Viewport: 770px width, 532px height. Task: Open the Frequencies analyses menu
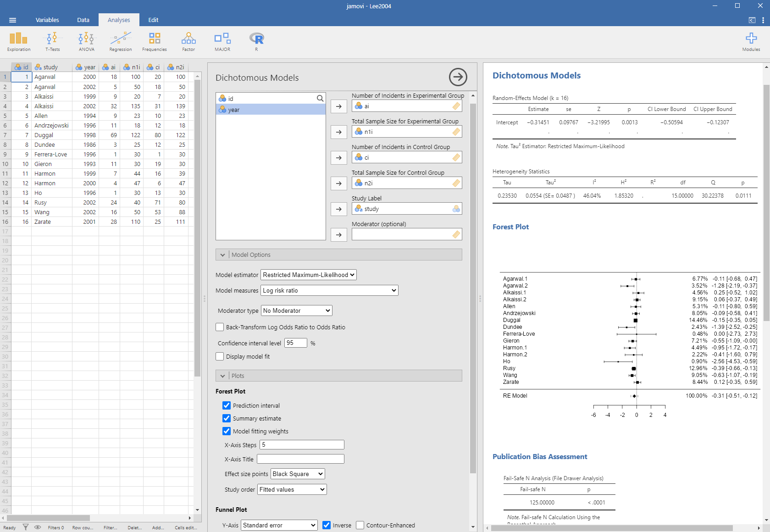tap(155, 42)
